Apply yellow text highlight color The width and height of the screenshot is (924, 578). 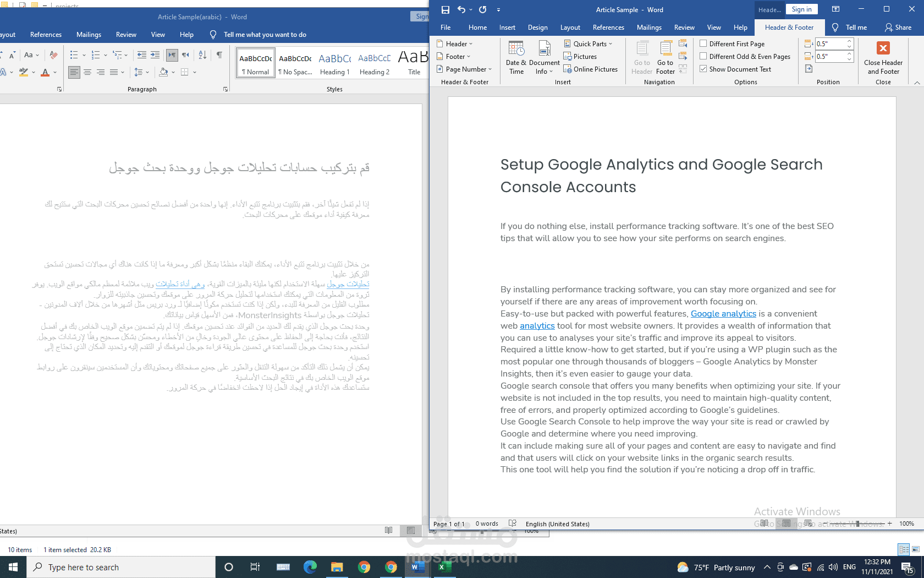point(24,72)
